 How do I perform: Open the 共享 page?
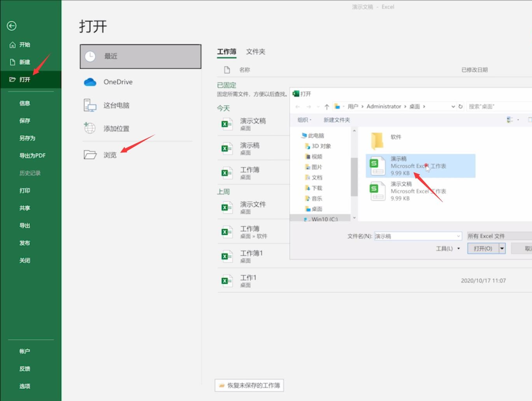24,208
